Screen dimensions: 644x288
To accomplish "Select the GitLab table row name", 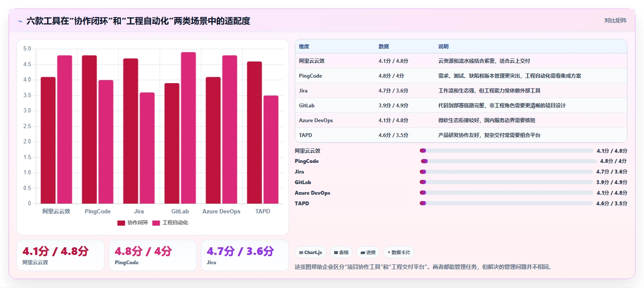I will point(307,106).
